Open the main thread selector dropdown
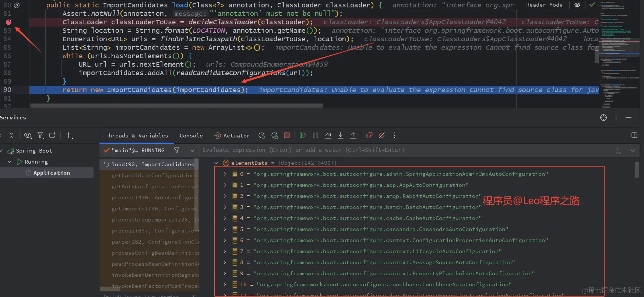Screen dimensions: 644x297 pyautogui.click(x=192, y=150)
